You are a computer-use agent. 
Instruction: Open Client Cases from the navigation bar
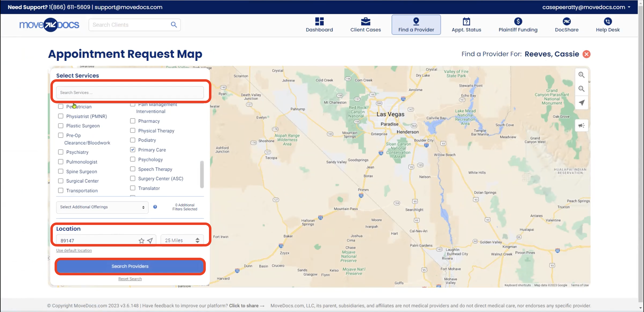coord(365,24)
